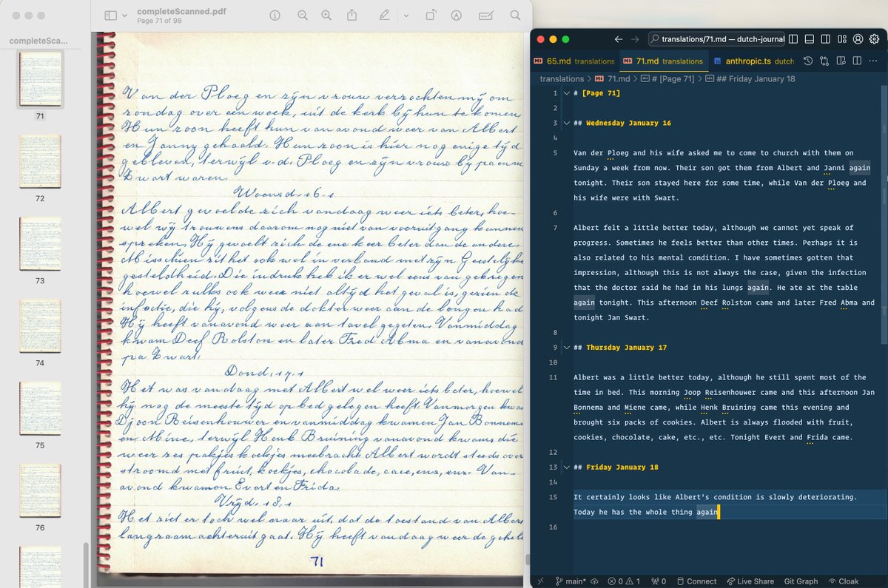Open Git Graph from the status bar
The height and width of the screenshot is (588, 888).
click(801, 581)
